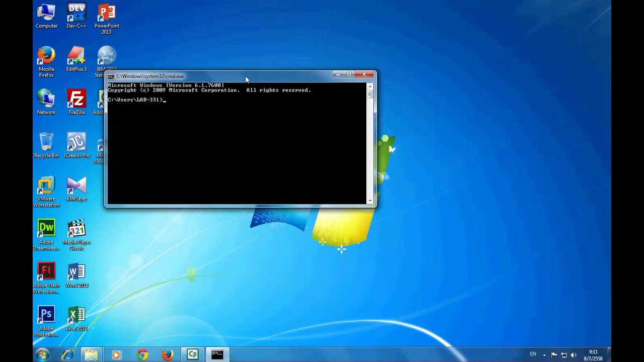
Task: Open the network tray icon
Action: point(564,355)
